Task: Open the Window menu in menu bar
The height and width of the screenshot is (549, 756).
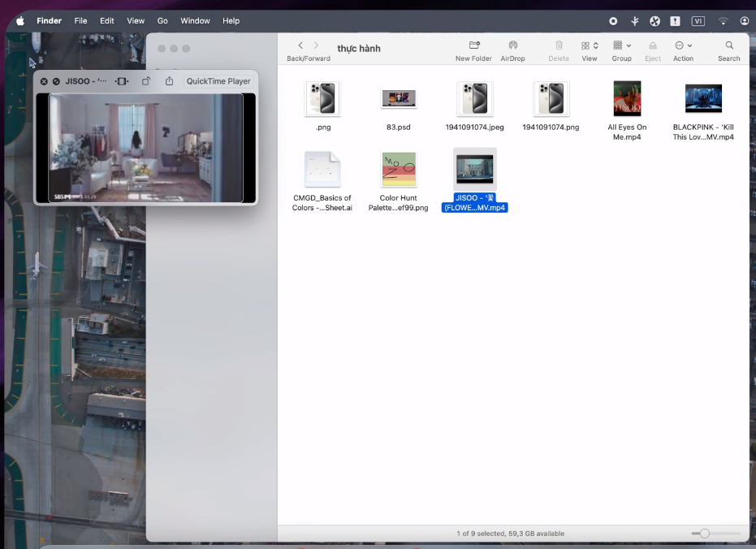Action: pyautogui.click(x=195, y=21)
